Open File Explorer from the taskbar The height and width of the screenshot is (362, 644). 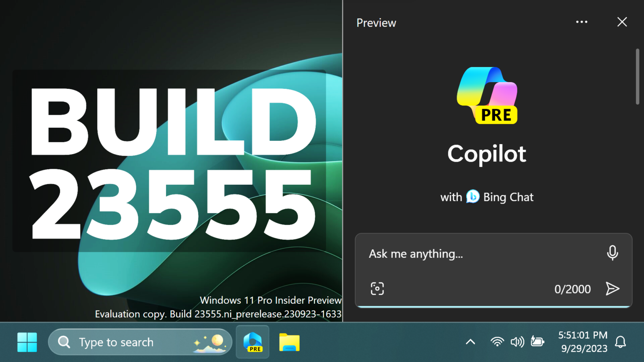pos(289,342)
